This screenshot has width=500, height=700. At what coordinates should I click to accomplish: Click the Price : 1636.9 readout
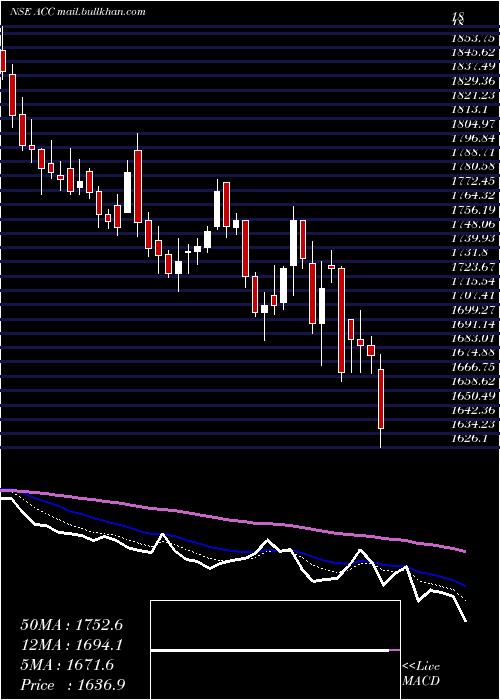pyautogui.click(x=73, y=685)
